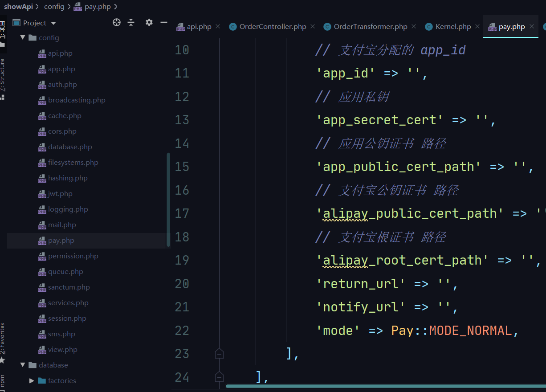
Task: Click MODE_NORMAL constant
Action: [470, 331]
